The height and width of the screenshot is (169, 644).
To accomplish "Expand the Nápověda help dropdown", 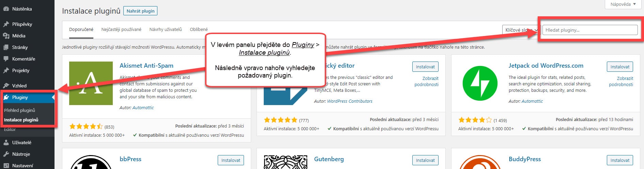I will pyautogui.click(x=623, y=4).
